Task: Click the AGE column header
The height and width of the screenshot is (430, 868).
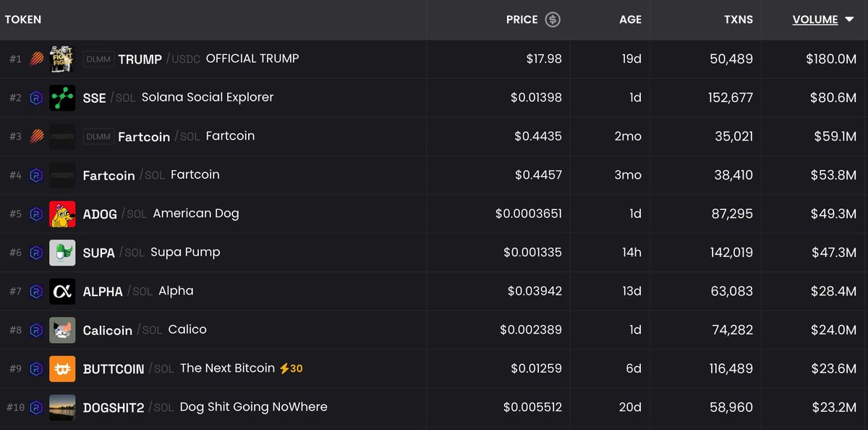Action: point(630,20)
